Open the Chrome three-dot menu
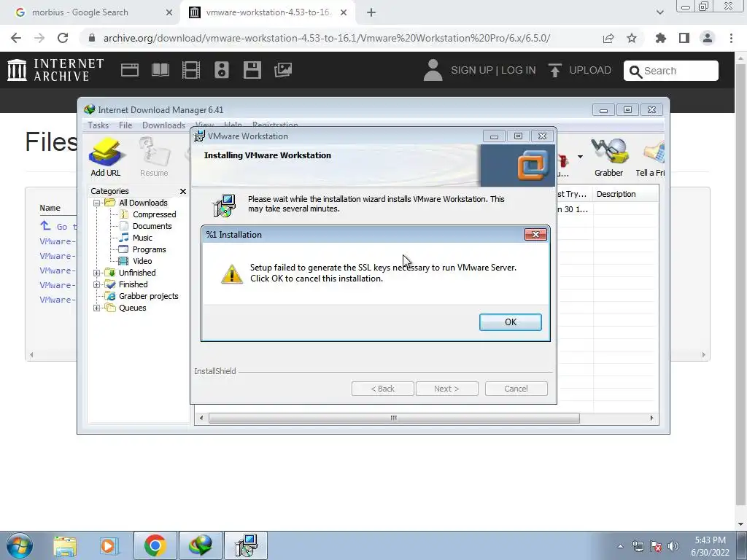Viewport: 747px width, 560px height. [x=731, y=38]
